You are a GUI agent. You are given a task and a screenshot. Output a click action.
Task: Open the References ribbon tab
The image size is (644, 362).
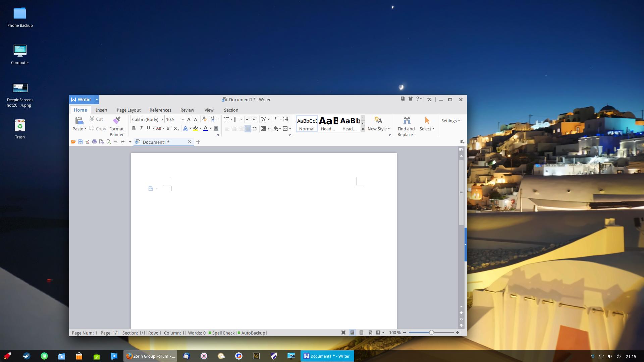tap(160, 110)
